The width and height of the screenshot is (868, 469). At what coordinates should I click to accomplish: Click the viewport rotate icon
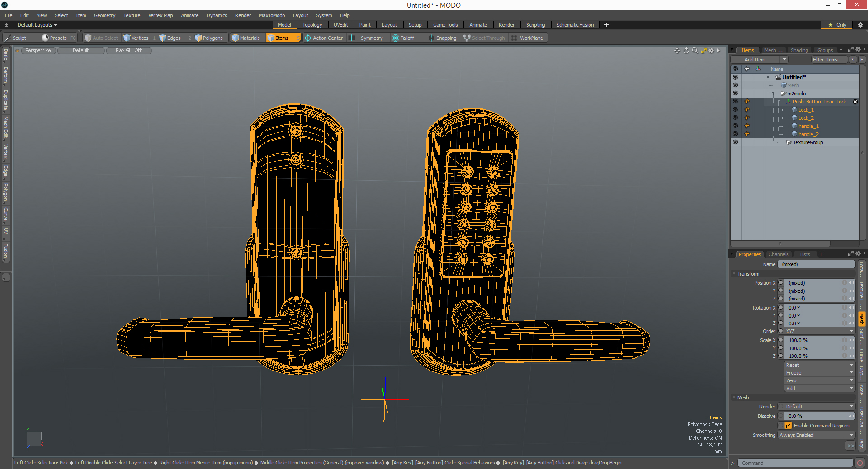point(686,51)
